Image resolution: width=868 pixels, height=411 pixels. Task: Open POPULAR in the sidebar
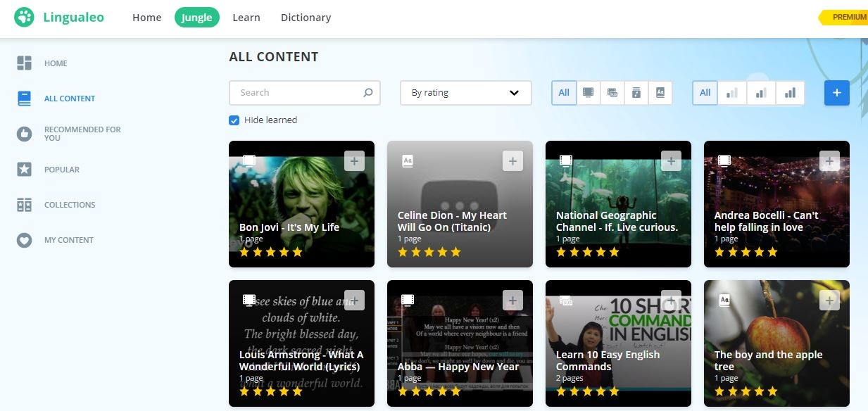pos(62,170)
